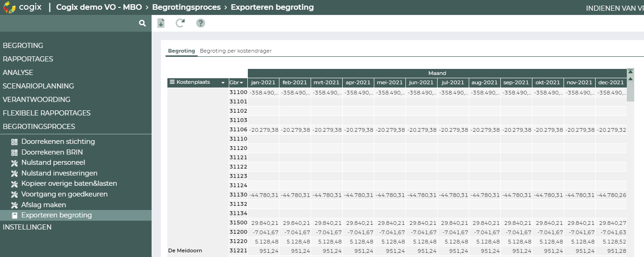The image size is (644, 257).
Task: Jump to top with scroll-to-first arrow
Action: pos(631,72)
